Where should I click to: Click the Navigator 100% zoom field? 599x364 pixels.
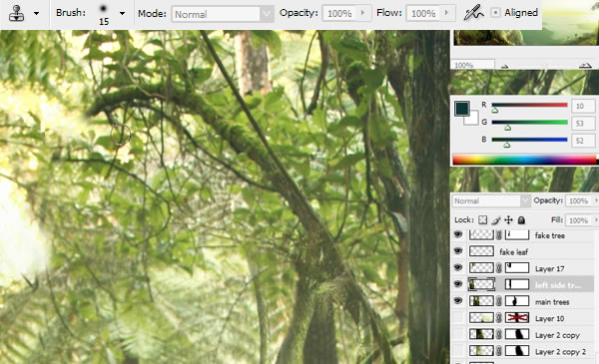(472, 65)
